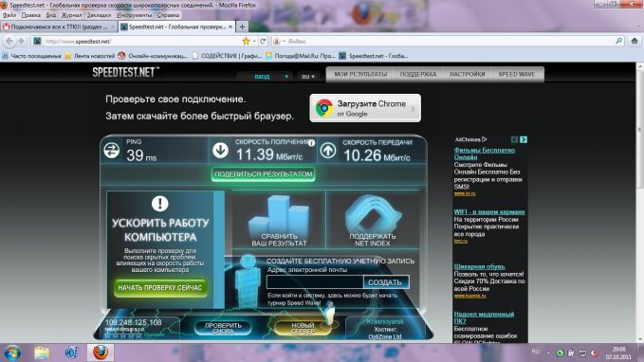Image resolution: width=644 pixels, height=362 pixels.
Task: Open the Шикарная обувь ad link
Action: pyautogui.click(x=479, y=266)
